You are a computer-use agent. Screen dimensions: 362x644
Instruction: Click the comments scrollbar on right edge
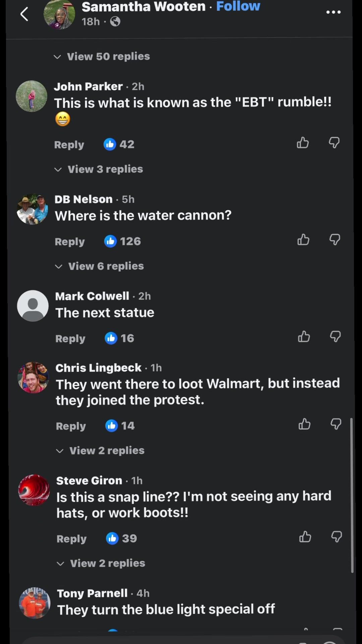click(x=352, y=495)
